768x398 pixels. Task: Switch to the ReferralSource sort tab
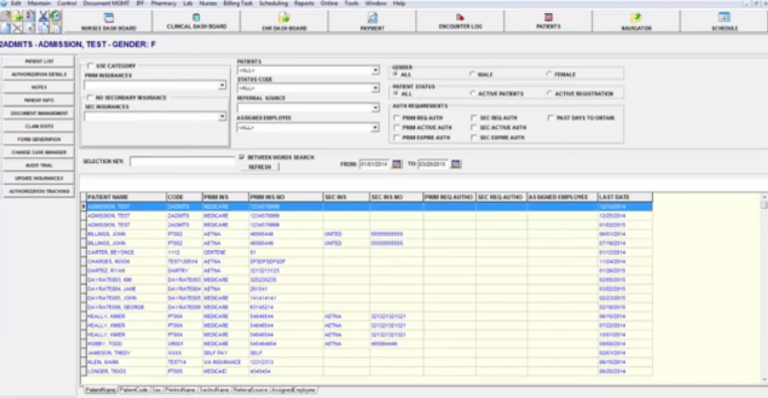(250, 390)
